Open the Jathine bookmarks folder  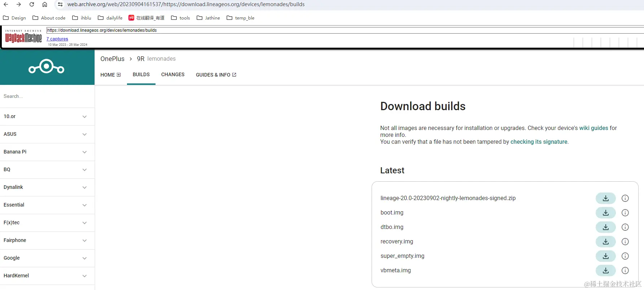[208, 18]
